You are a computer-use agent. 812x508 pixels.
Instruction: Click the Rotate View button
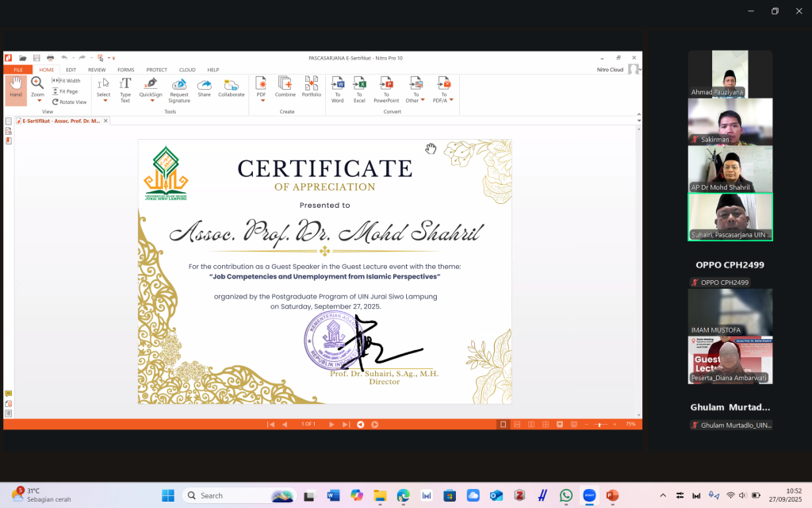70,102
